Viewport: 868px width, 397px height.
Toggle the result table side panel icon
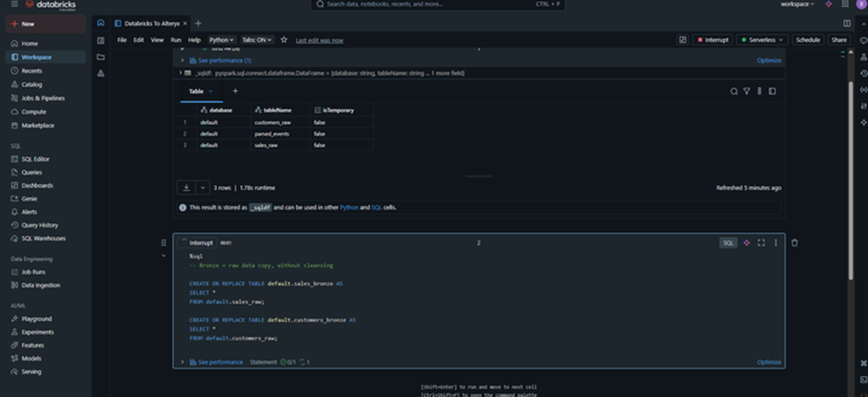[x=772, y=91]
